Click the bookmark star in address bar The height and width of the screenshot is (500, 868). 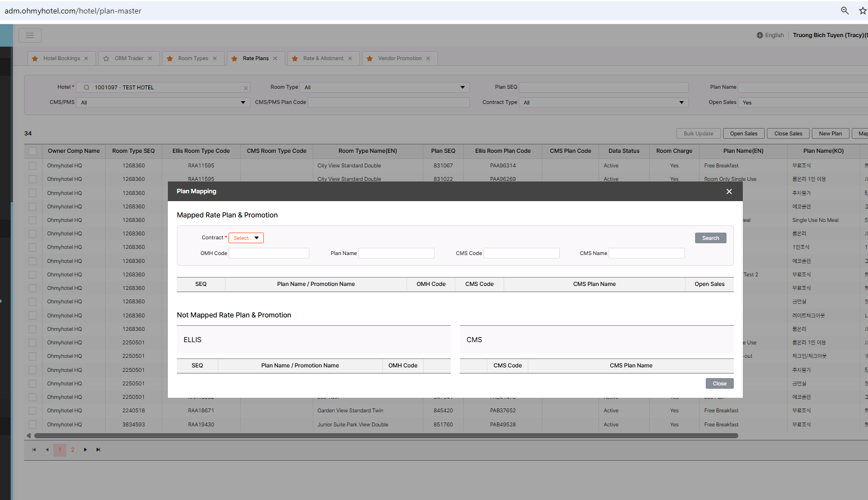pos(862,11)
